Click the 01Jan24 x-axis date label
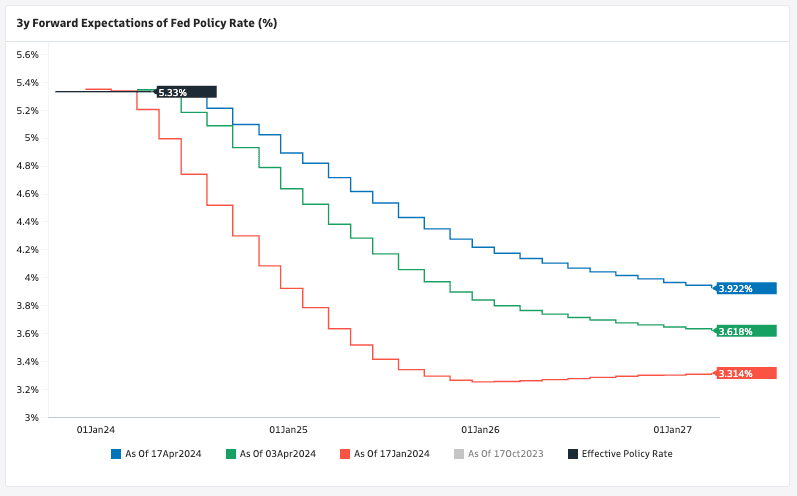Viewport: 797px width, 496px height. pos(96,429)
